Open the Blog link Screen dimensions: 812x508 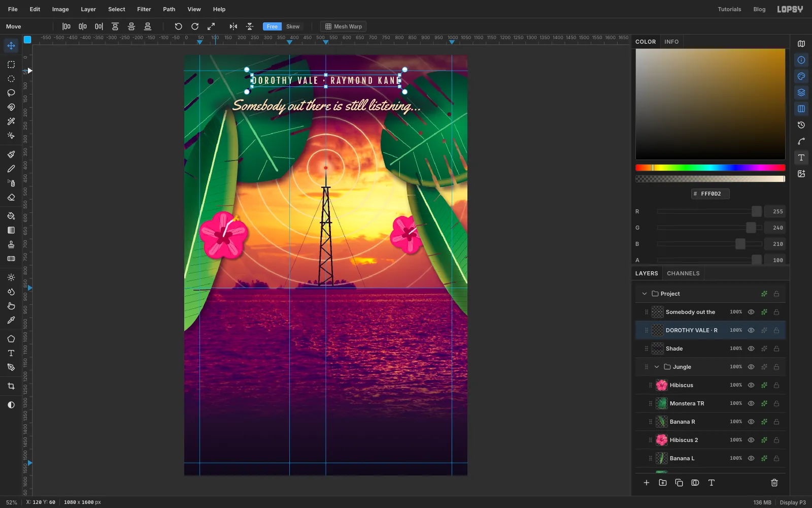(x=759, y=9)
